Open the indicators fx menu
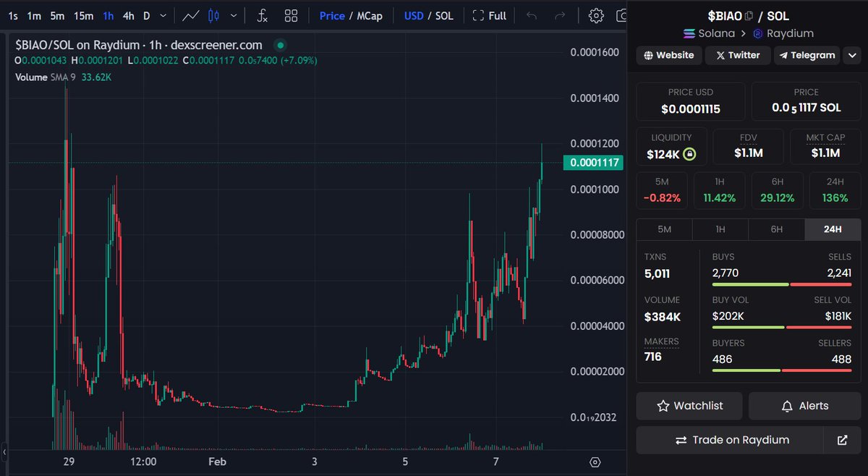This screenshot has height=476, width=868. [263, 15]
